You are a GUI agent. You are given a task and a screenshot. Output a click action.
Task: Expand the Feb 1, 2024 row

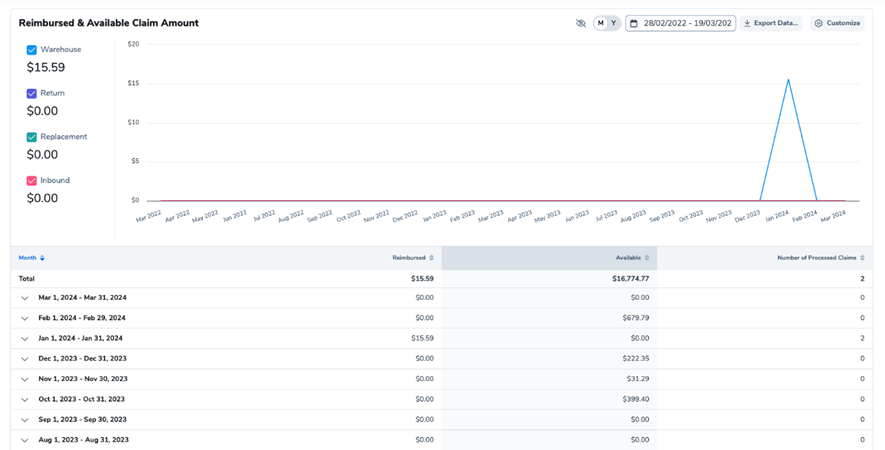pos(25,318)
